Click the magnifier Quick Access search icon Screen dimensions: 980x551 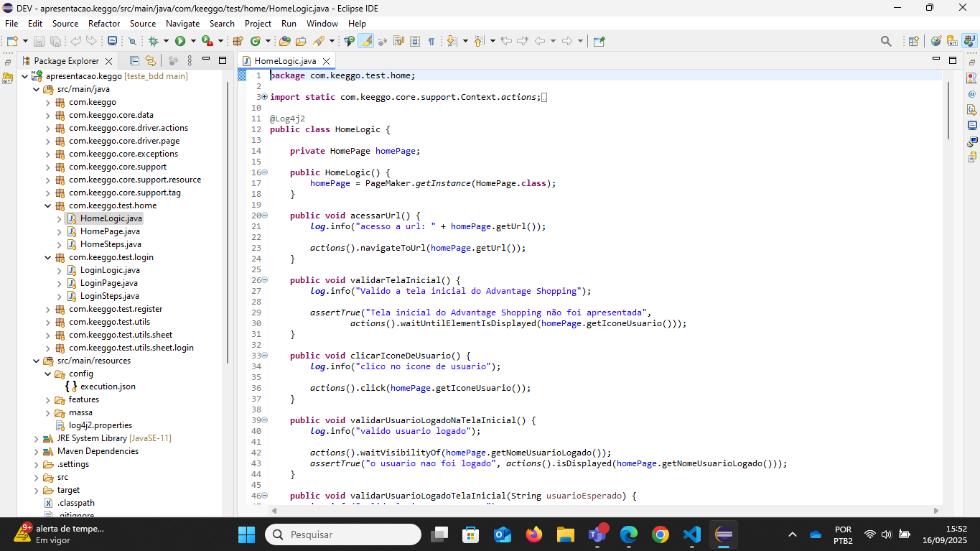(x=886, y=41)
